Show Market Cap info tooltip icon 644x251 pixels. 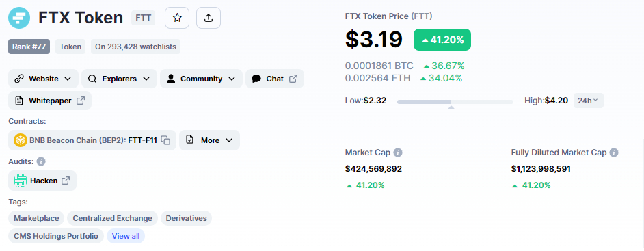[x=398, y=153]
